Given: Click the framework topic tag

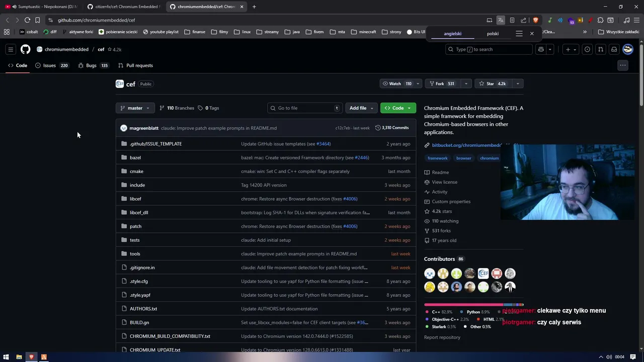Looking at the screenshot, I should 437,158.
